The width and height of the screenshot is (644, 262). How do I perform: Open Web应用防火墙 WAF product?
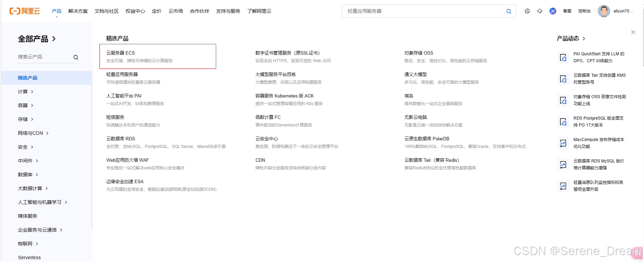click(127, 160)
